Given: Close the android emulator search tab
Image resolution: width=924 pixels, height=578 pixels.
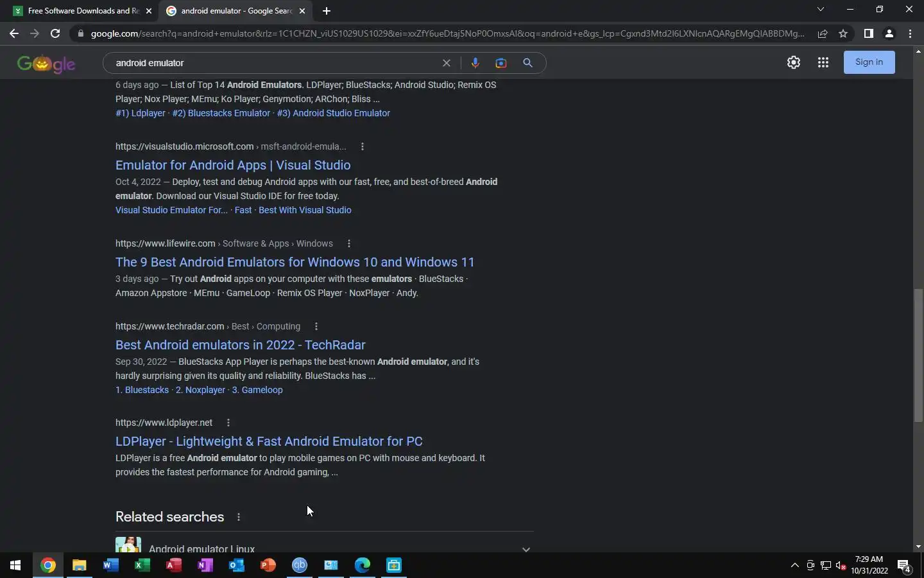Looking at the screenshot, I should (x=302, y=11).
